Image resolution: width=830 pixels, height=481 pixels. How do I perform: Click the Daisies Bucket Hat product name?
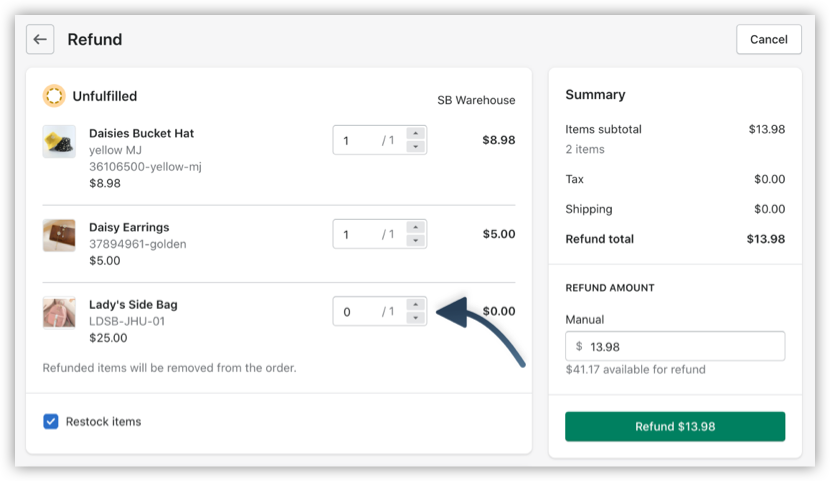point(141,133)
